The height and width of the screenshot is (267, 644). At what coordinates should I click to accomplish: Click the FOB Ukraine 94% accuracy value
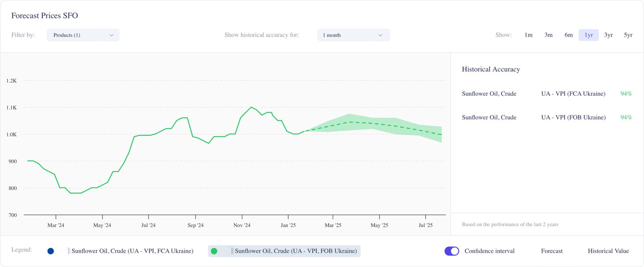[x=626, y=117]
